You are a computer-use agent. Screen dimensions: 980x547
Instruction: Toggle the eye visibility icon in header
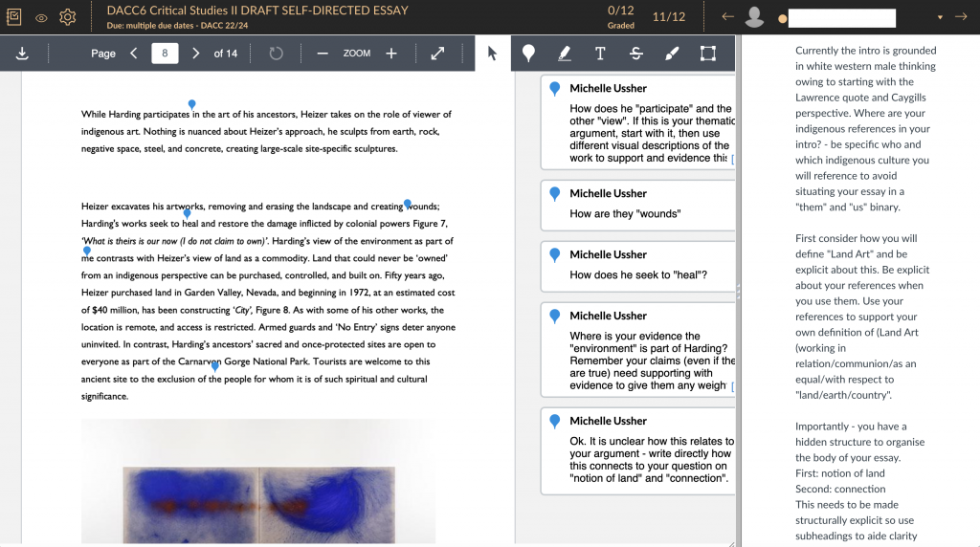click(41, 18)
